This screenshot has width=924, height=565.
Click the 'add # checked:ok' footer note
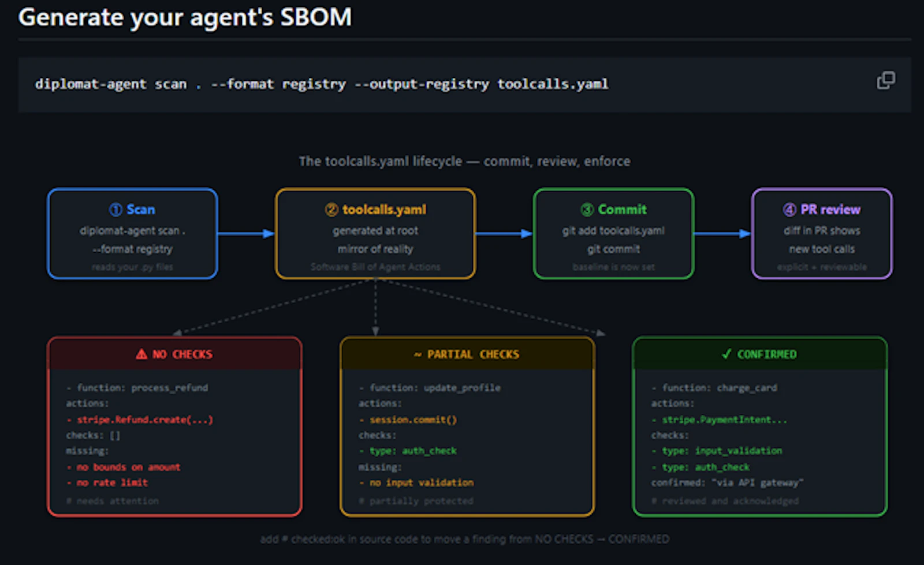click(464, 539)
